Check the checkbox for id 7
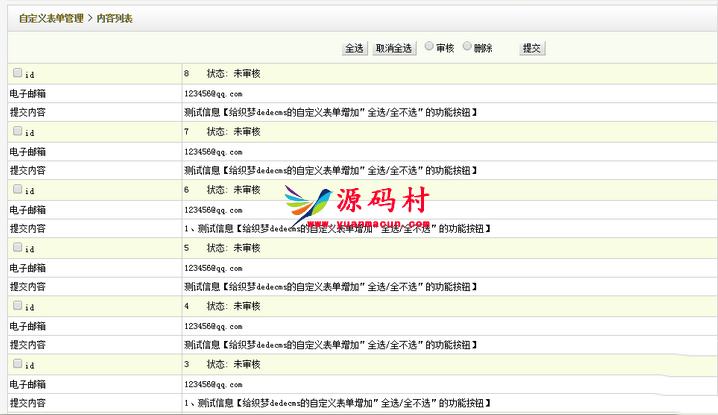This screenshot has height=415, width=718. [x=17, y=131]
